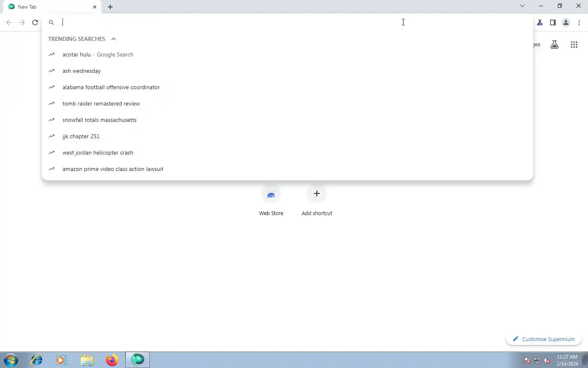
Task: Close the New Tab tab
Action: click(95, 7)
